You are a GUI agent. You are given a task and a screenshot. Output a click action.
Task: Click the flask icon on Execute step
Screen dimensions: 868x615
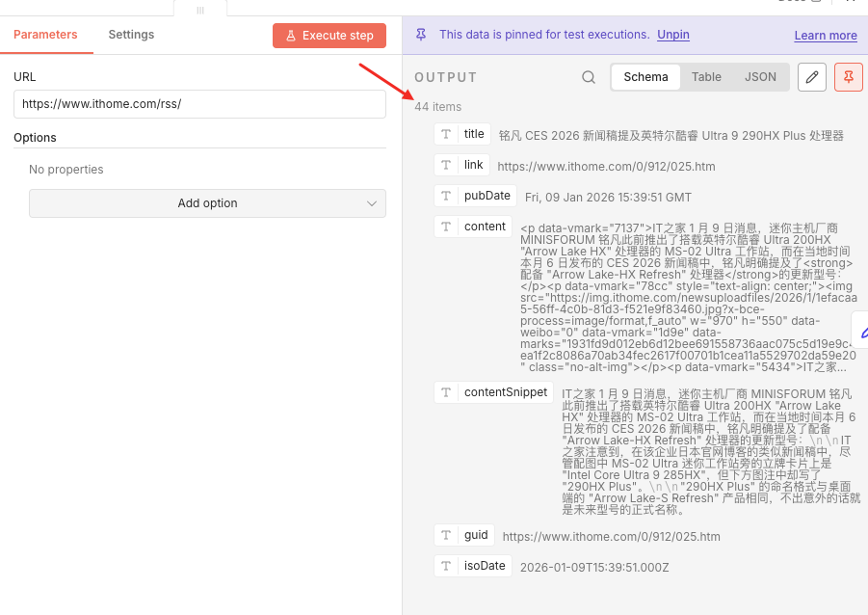(291, 36)
